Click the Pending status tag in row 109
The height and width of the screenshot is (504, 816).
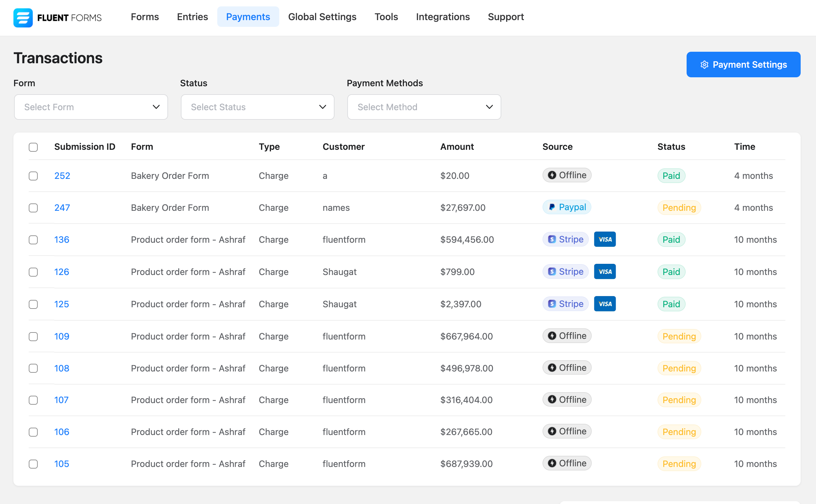click(679, 336)
